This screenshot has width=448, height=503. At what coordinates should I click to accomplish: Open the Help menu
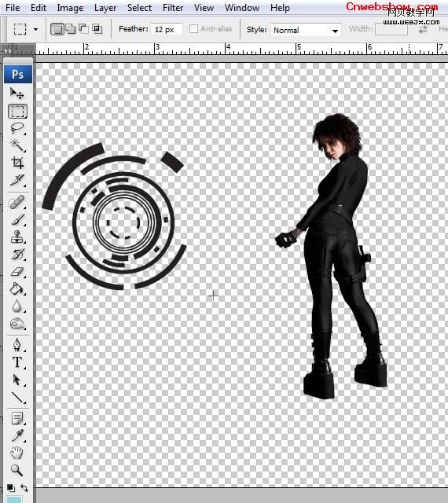point(280,8)
